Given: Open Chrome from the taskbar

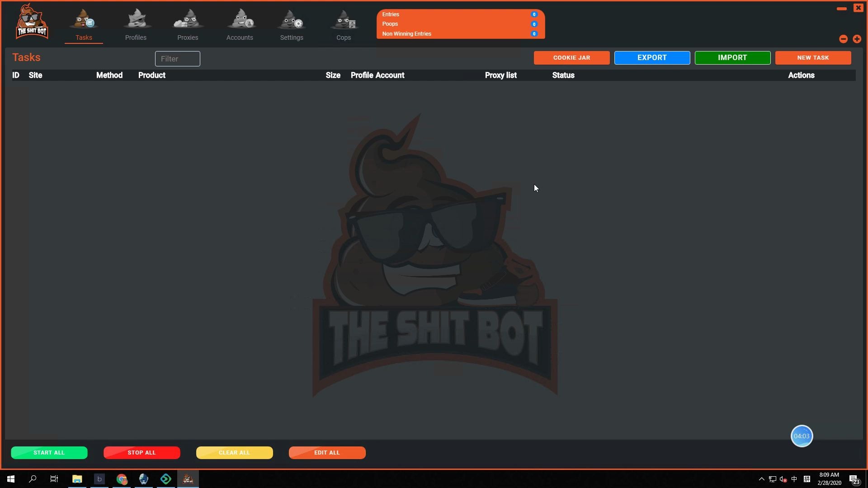Looking at the screenshot, I should pos(122,479).
